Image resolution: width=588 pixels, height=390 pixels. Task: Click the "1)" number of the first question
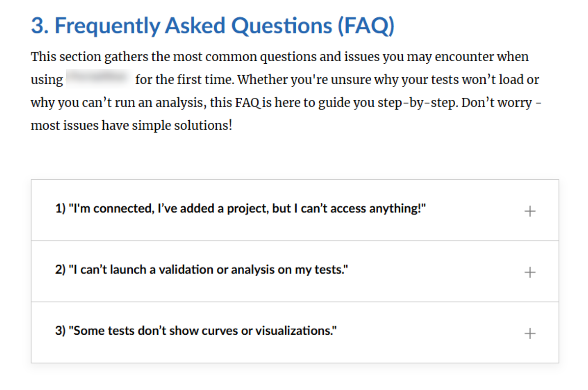click(x=60, y=209)
